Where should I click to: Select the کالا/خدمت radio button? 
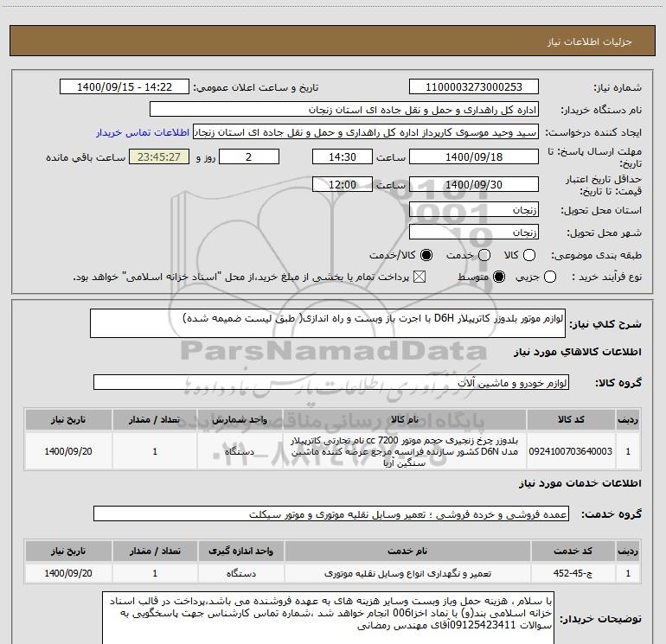point(426,255)
